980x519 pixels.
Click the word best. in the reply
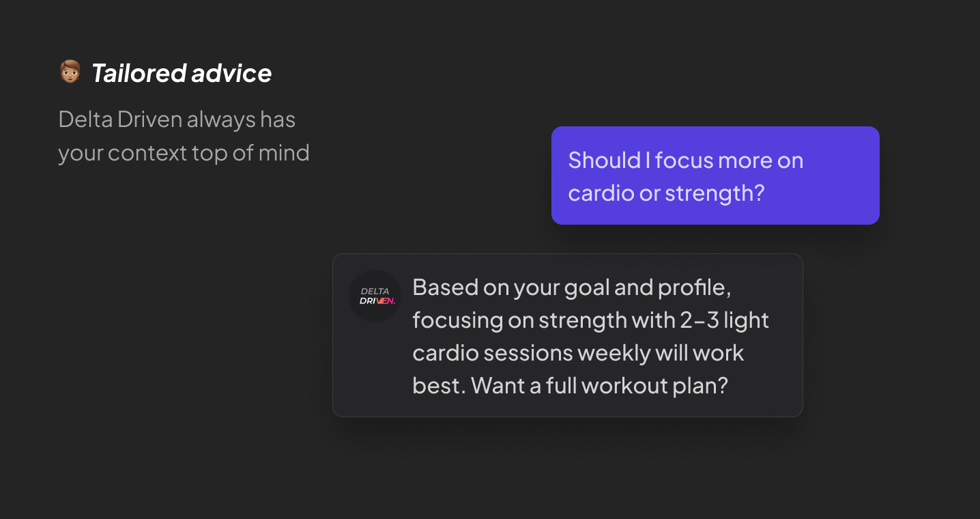click(x=439, y=386)
